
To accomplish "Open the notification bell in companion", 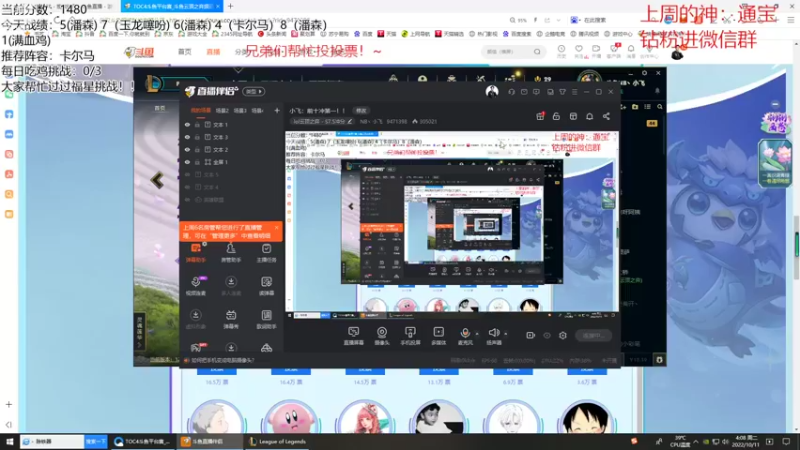I will [x=589, y=116].
